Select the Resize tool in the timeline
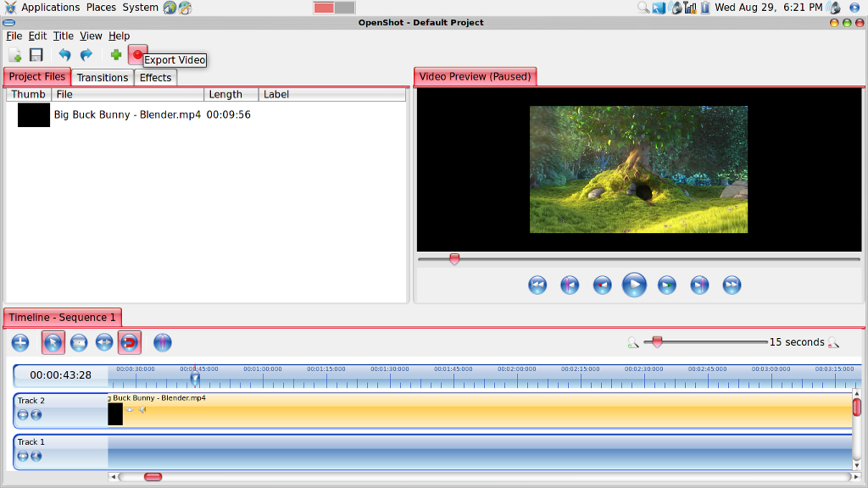868x488 pixels. coord(103,342)
